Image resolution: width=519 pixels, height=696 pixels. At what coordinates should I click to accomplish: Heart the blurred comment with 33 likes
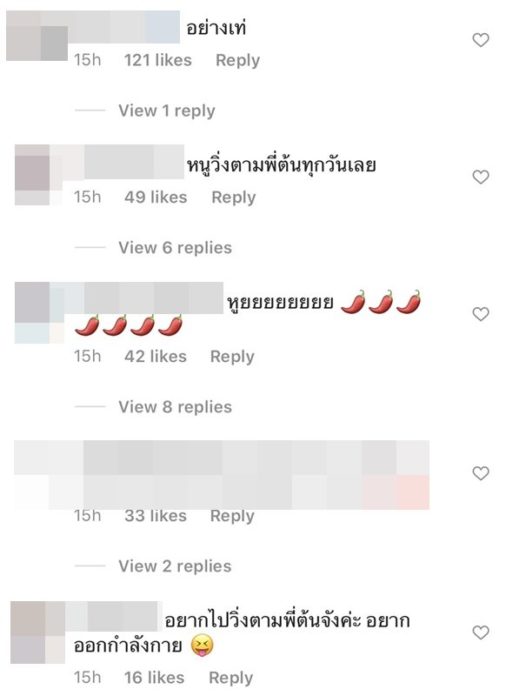tap(480, 473)
